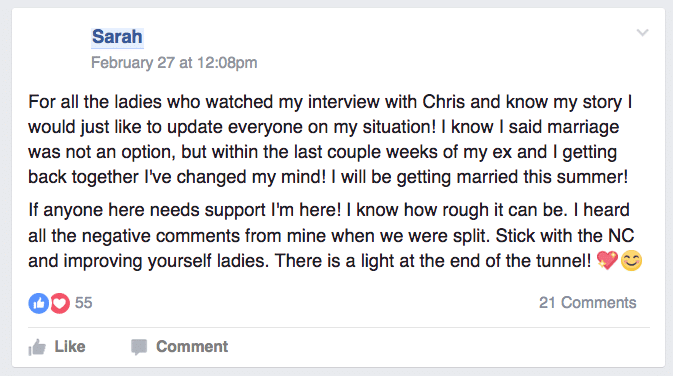
Task: View who reacted via the 55 count
Action: [84, 303]
